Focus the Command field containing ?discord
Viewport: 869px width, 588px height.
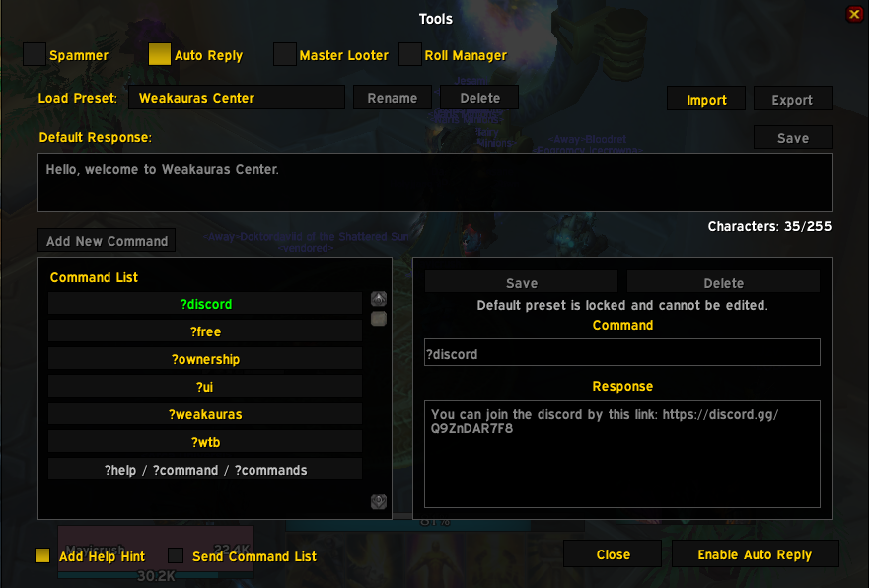click(x=621, y=353)
